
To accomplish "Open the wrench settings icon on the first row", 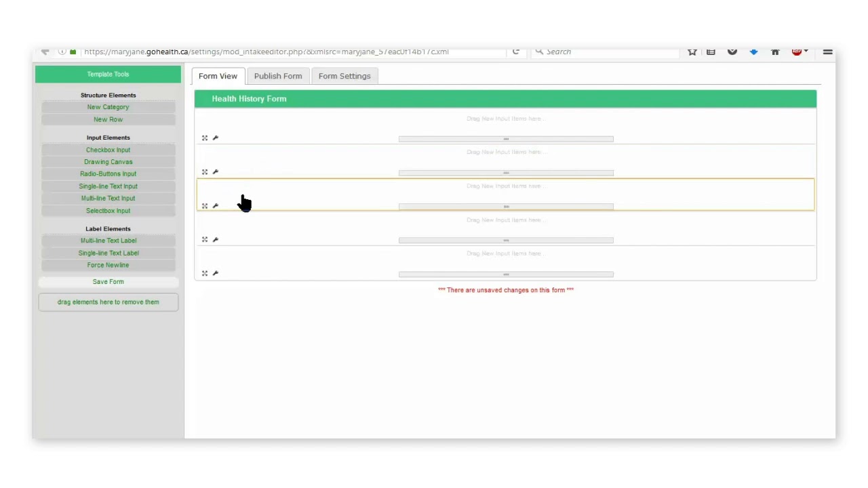I will tap(216, 138).
